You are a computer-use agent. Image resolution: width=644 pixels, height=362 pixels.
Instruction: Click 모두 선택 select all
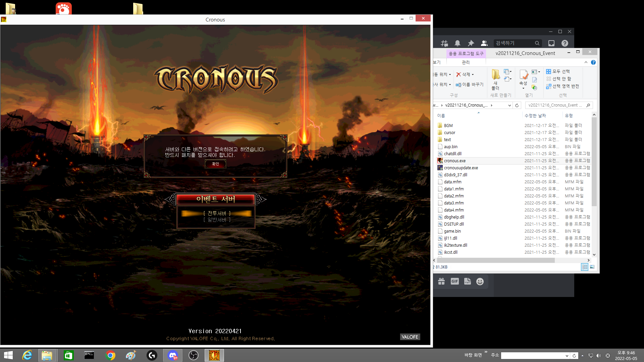558,71
